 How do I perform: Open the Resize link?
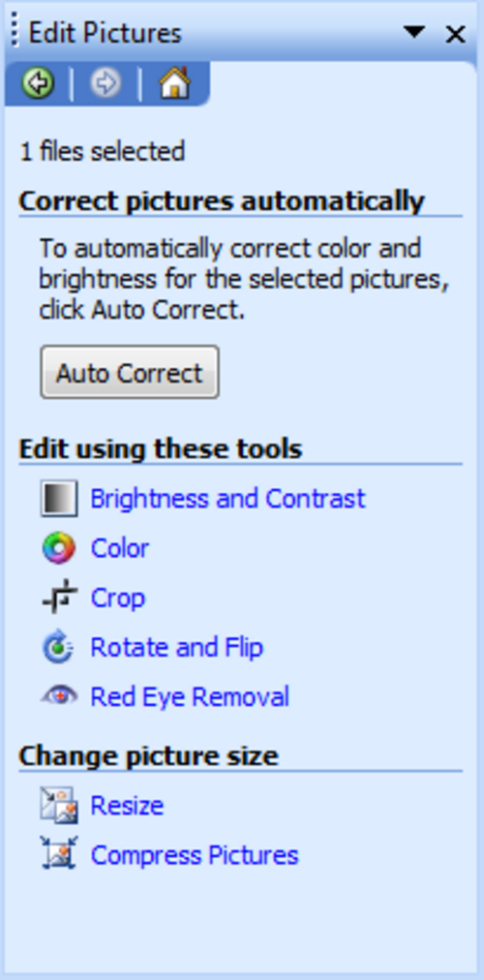(x=128, y=805)
